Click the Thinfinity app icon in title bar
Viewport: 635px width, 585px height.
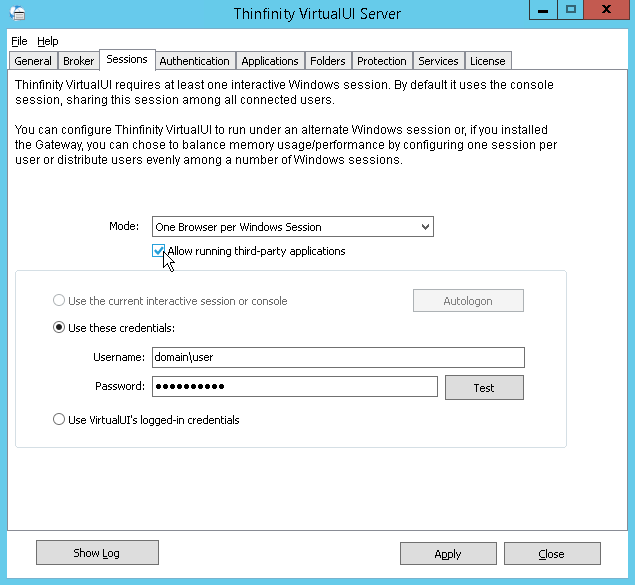pyautogui.click(x=15, y=13)
